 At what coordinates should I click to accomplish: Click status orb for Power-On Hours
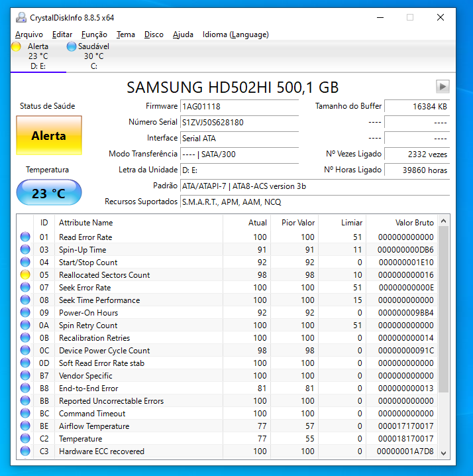[25, 312]
